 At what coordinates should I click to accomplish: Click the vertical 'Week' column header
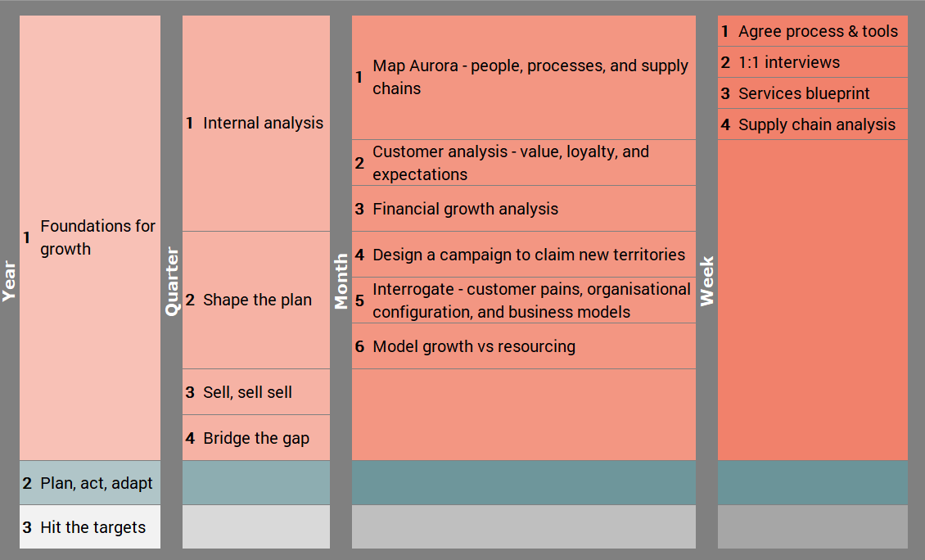[x=707, y=282]
